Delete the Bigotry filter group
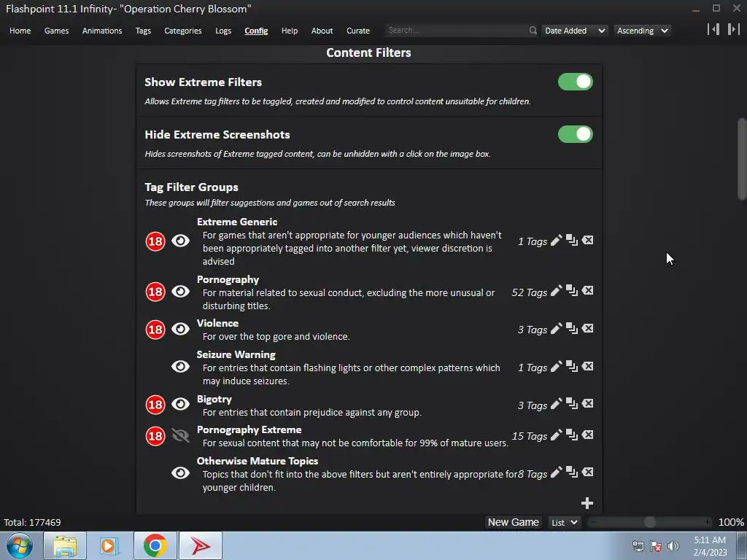This screenshot has width=747, height=560. [588, 404]
